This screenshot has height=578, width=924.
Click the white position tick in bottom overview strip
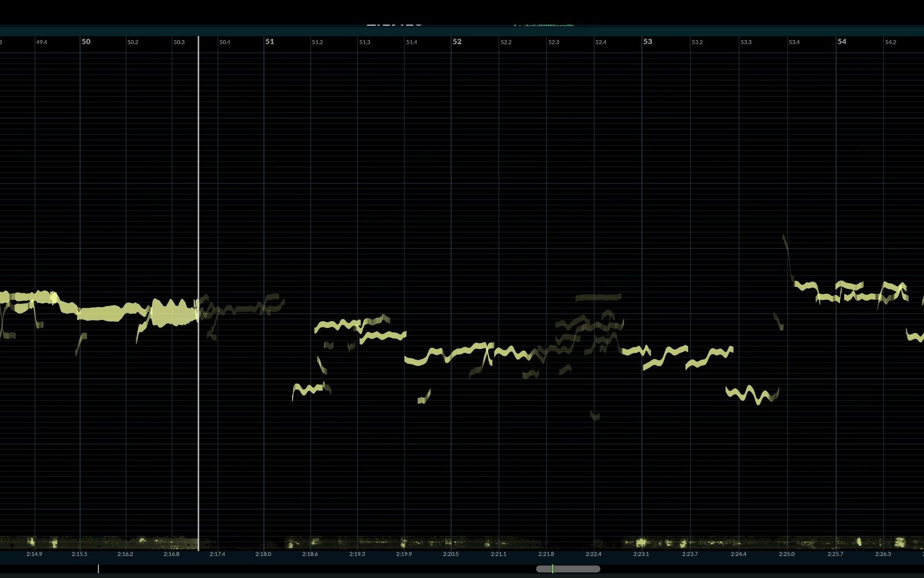98,568
